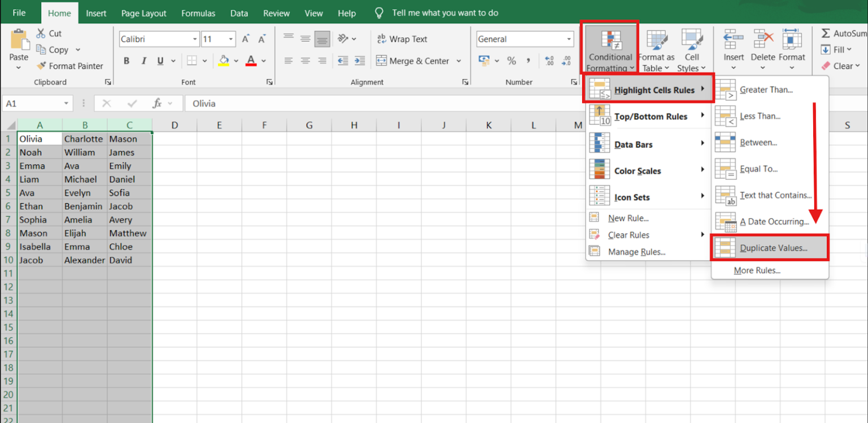Apply the Percent Style format
This screenshot has height=423, width=868.
pyautogui.click(x=511, y=61)
